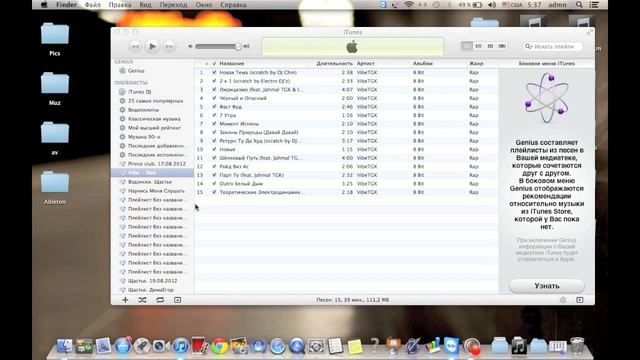Screen dimensions: 640x360
Task: Select track Шёлковый Путь row
Action: [x=346, y=158]
